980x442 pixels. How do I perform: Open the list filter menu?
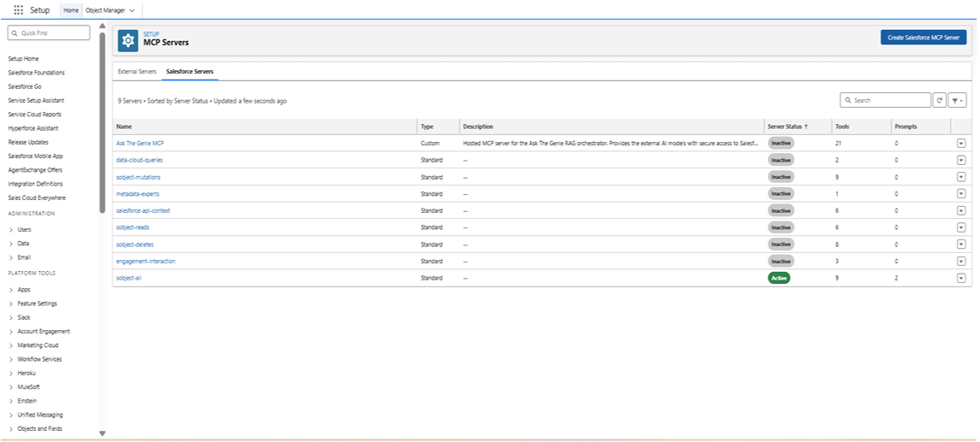[x=957, y=100]
